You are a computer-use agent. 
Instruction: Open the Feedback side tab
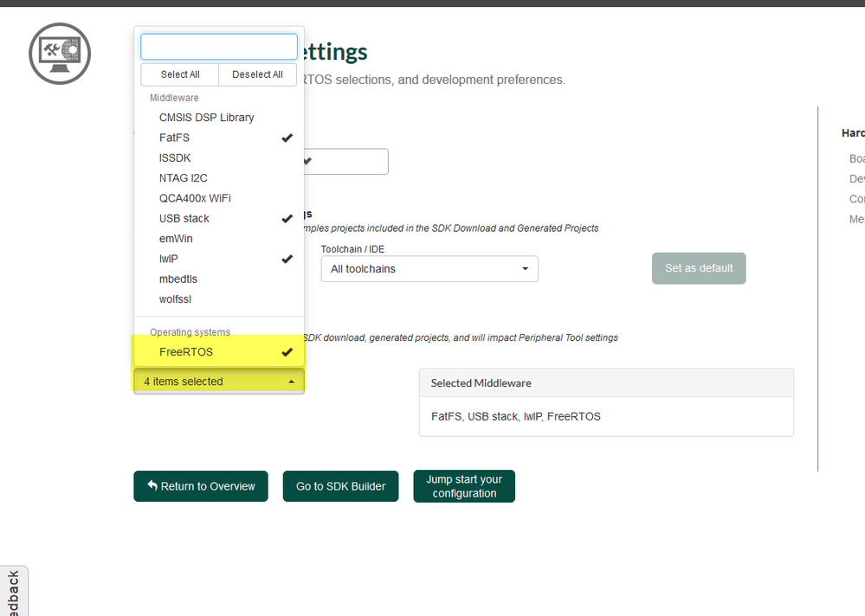(x=14, y=592)
